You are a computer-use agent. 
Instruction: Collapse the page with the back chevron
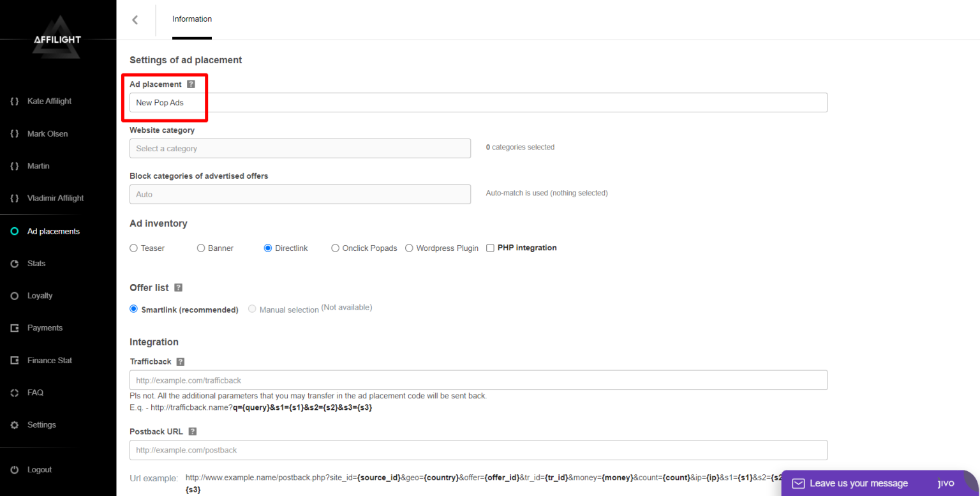pos(135,19)
